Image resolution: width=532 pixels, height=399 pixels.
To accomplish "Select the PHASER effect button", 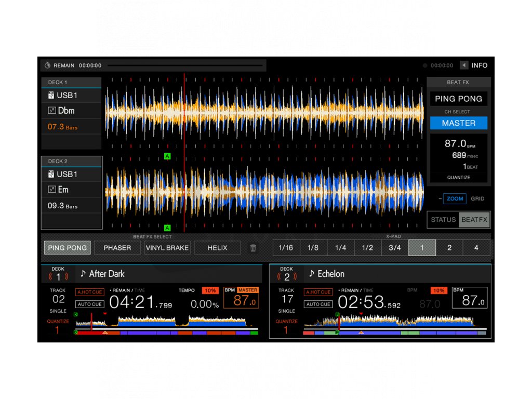I will (x=117, y=248).
